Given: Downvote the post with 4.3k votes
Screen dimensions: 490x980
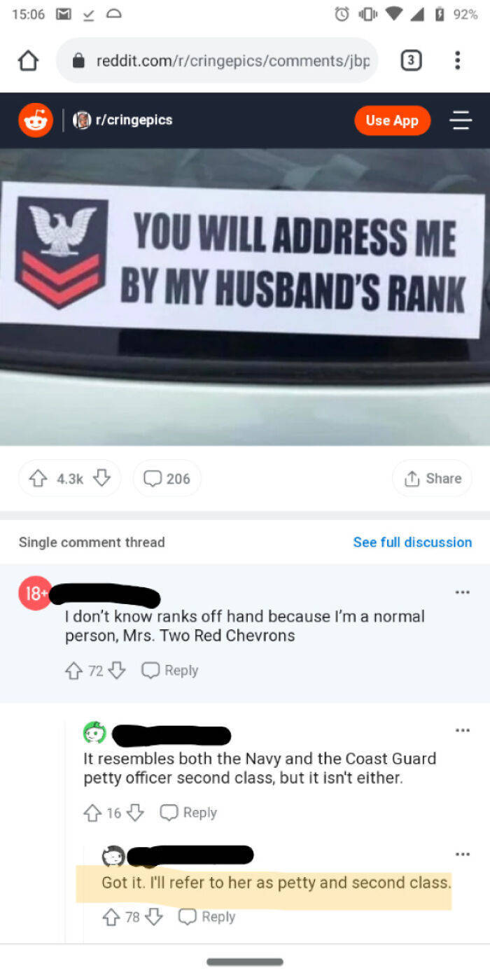Looking at the screenshot, I should point(102,479).
